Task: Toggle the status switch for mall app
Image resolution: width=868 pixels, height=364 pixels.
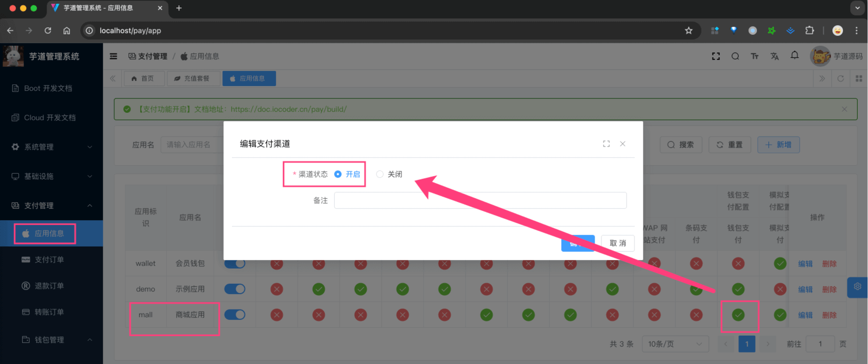Action: coord(235,315)
